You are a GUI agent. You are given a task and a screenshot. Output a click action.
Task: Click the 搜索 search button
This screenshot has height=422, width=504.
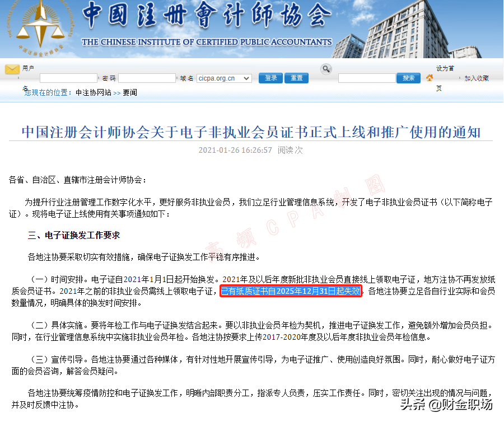click(x=408, y=78)
